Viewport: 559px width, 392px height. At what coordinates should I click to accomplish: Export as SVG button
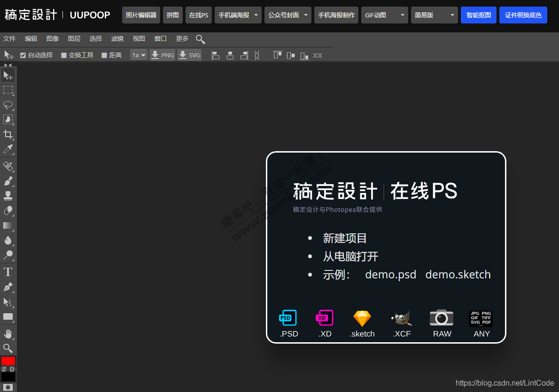coord(189,55)
